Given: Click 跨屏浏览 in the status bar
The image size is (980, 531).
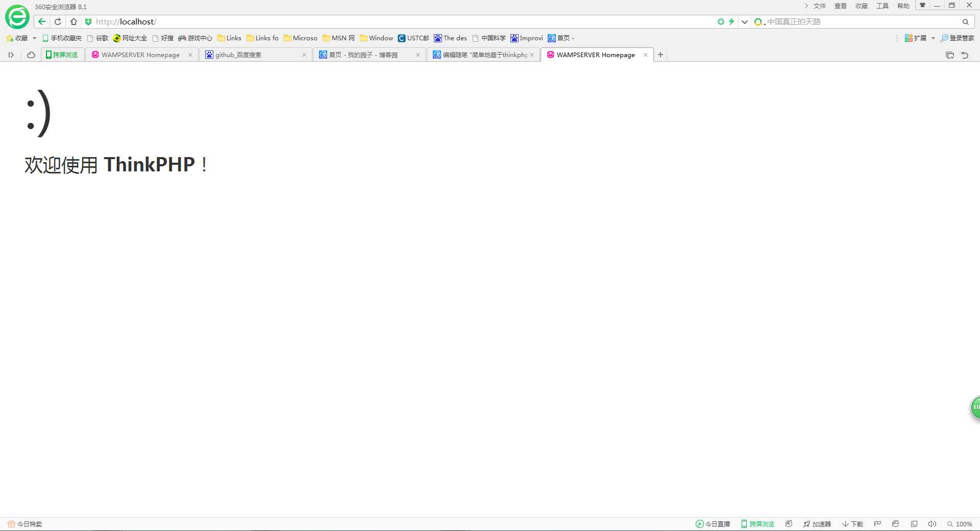Looking at the screenshot, I should coord(758,524).
